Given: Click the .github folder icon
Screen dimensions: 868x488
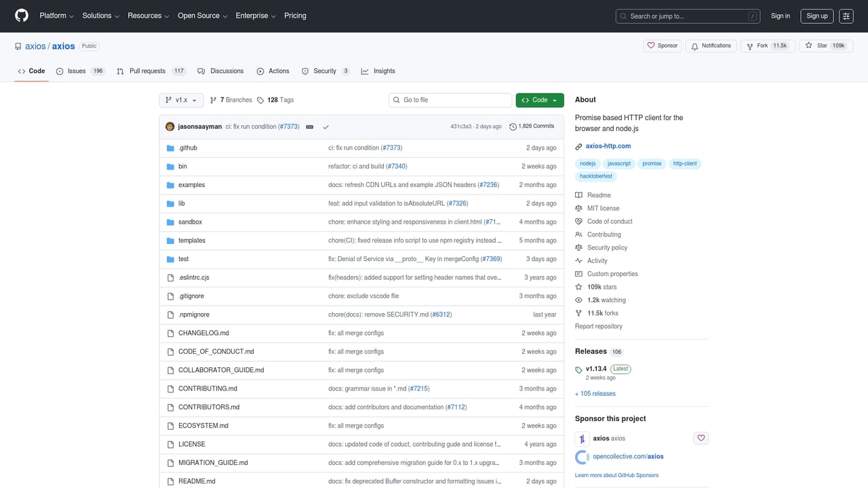Looking at the screenshot, I should pyautogui.click(x=170, y=148).
